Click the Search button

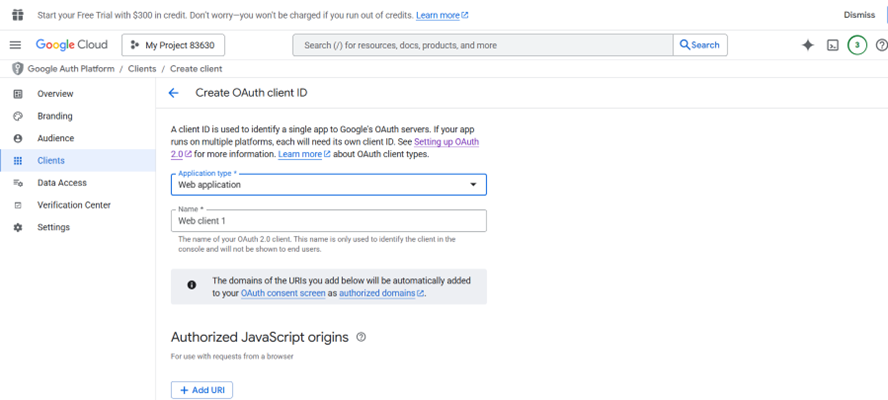pos(700,45)
